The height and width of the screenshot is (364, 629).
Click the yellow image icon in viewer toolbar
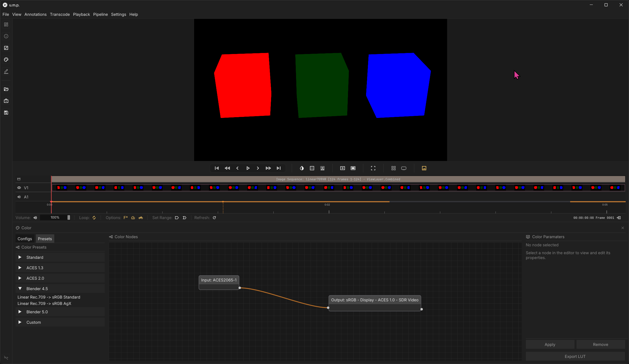point(424,168)
